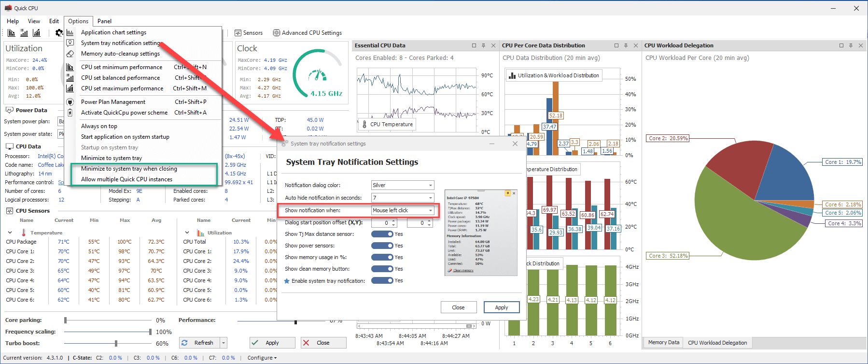Collapse the Temperature sensor group
The image size is (868, 364).
(x=10, y=233)
